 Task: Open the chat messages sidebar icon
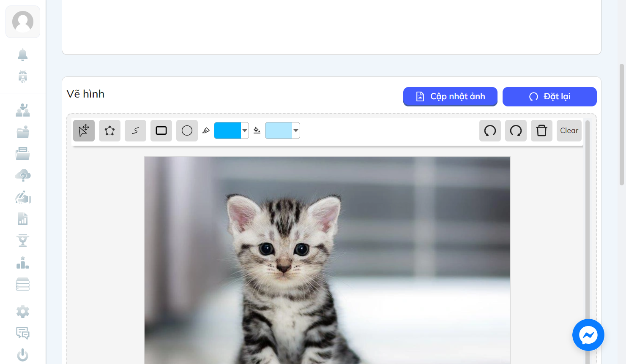[23, 333]
